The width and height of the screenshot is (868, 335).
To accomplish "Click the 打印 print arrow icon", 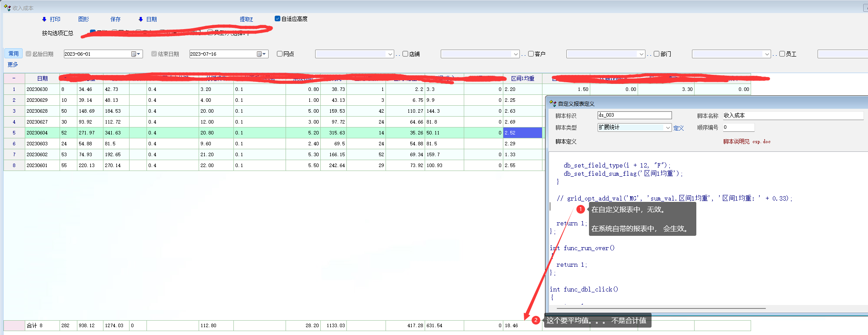I will [x=44, y=19].
